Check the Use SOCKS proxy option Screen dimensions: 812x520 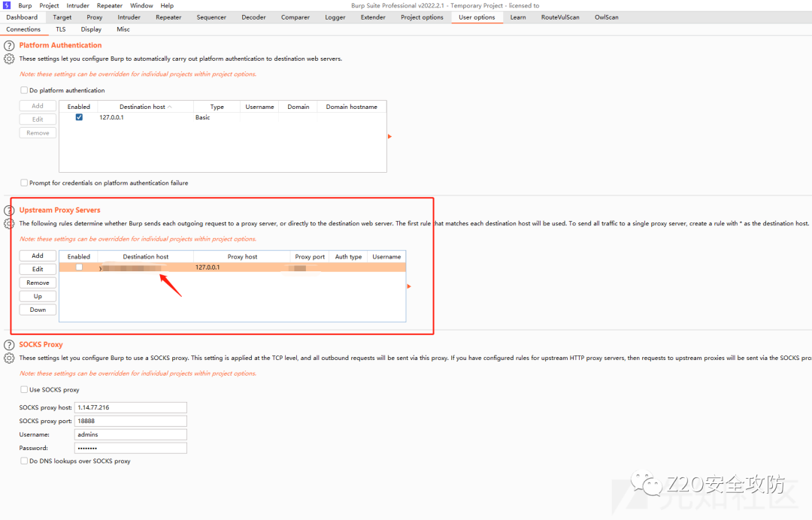click(24, 389)
